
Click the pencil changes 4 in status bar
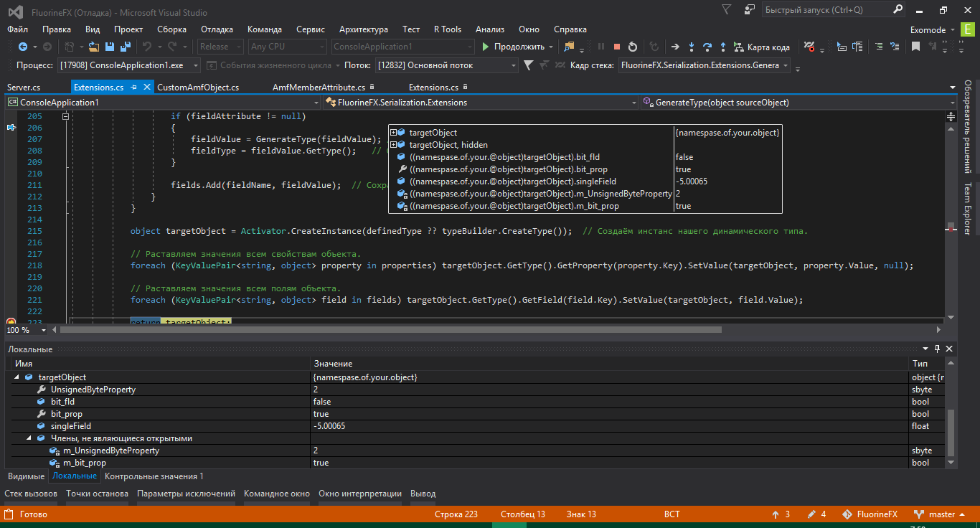coord(817,514)
